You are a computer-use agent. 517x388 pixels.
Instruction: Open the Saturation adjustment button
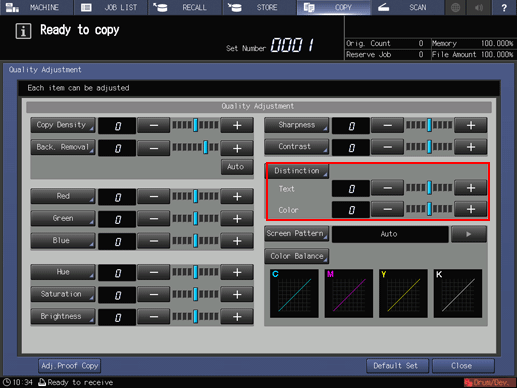63,294
